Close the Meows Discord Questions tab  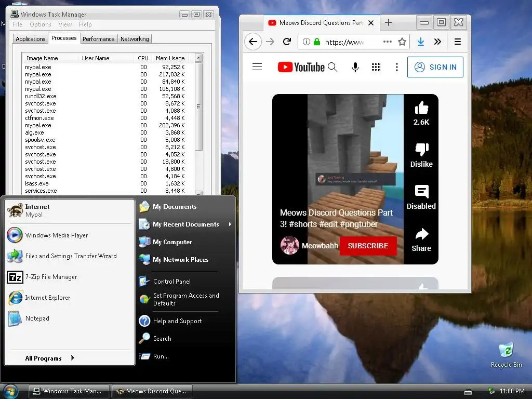point(371,23)
